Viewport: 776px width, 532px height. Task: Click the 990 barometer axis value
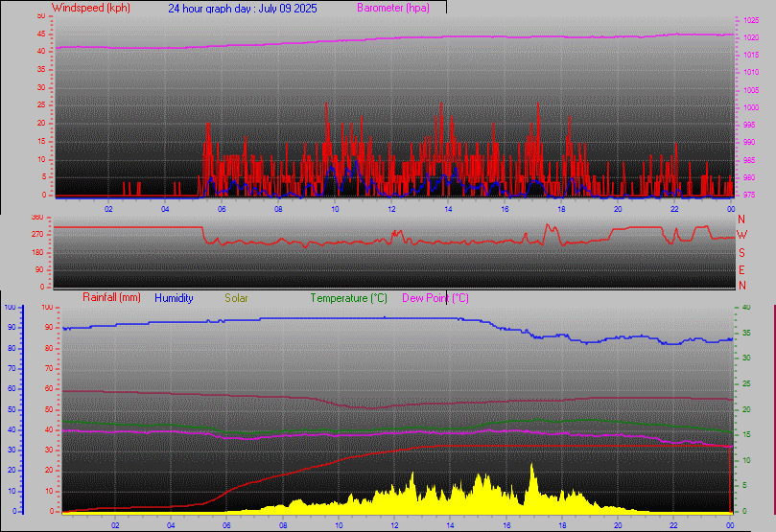749,142
